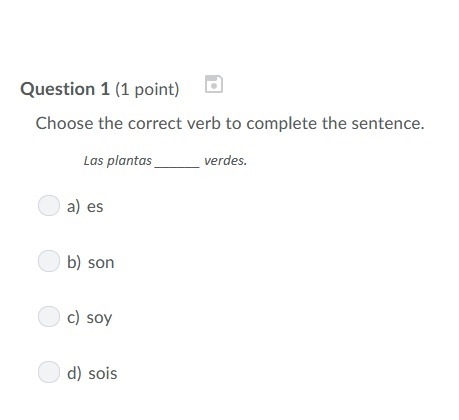
Task: Mark the radio button beside soy
Action: [49, 316]
